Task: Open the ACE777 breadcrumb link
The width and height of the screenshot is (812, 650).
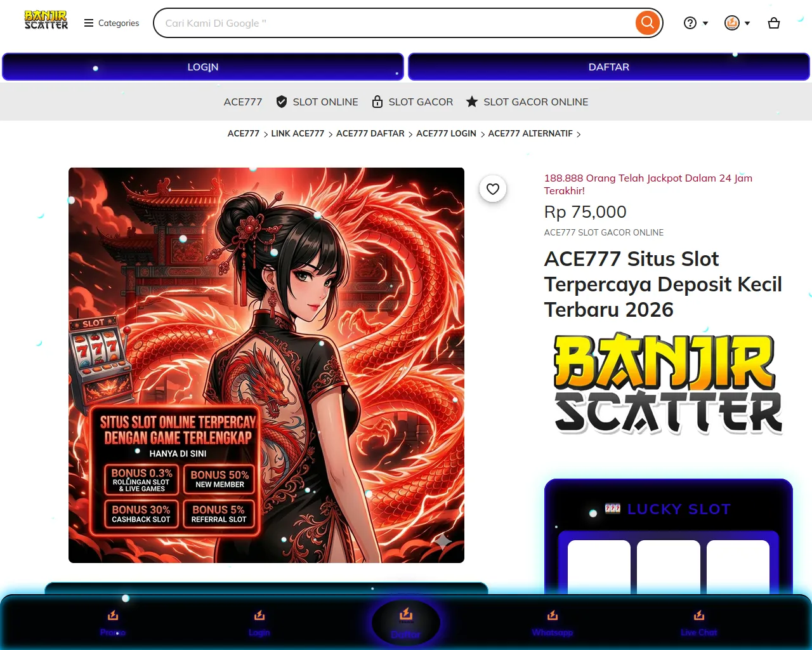Action: [244, 133]
